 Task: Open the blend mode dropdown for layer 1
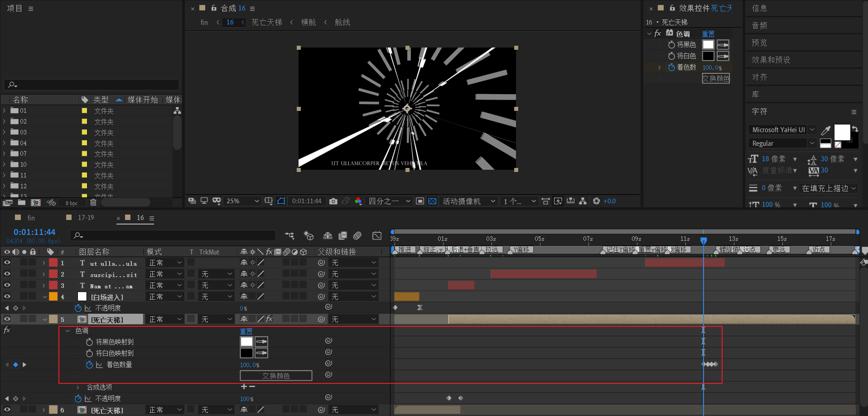[165, 263]
